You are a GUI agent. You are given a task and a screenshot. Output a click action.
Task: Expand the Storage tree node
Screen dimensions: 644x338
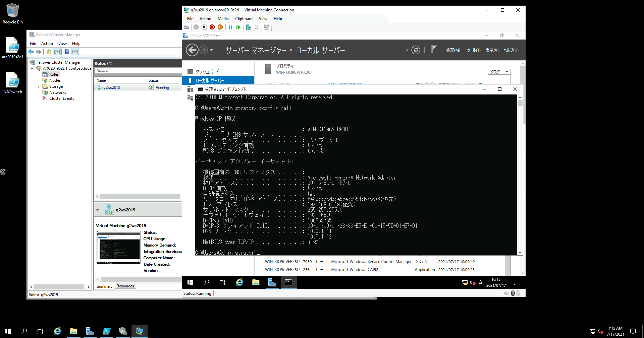click(x=38, y=87)
